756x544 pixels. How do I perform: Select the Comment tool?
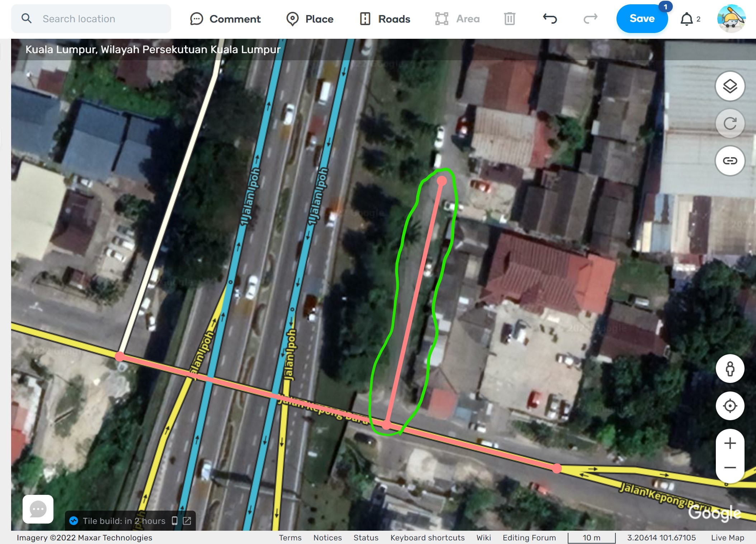click(225, 19)
